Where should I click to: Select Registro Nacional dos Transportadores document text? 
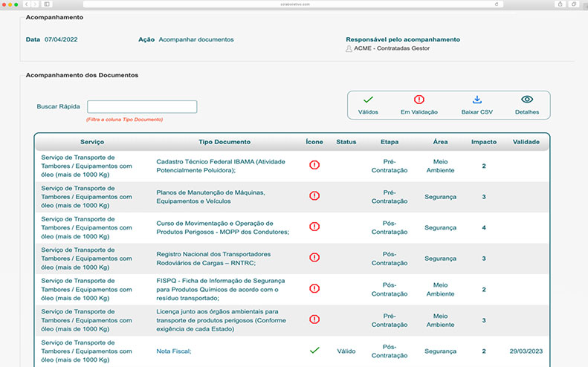pyautogui.click(x=213, y=259)
